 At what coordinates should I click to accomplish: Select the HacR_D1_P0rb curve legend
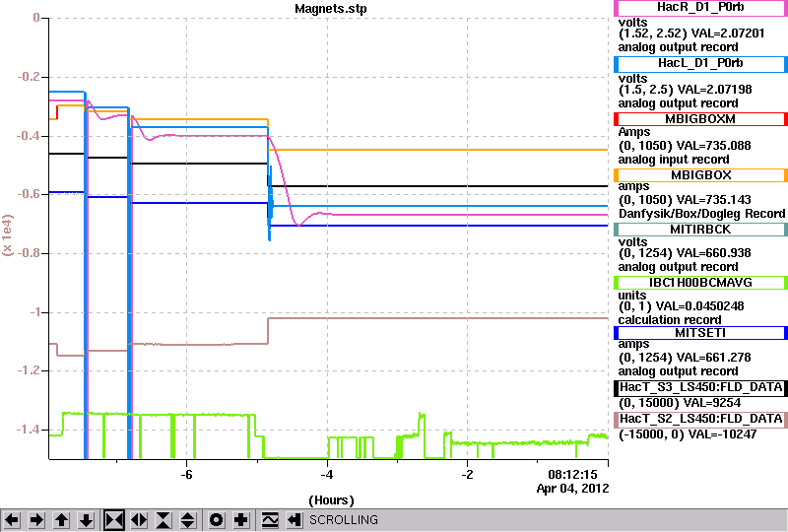[x=700, y=8]
